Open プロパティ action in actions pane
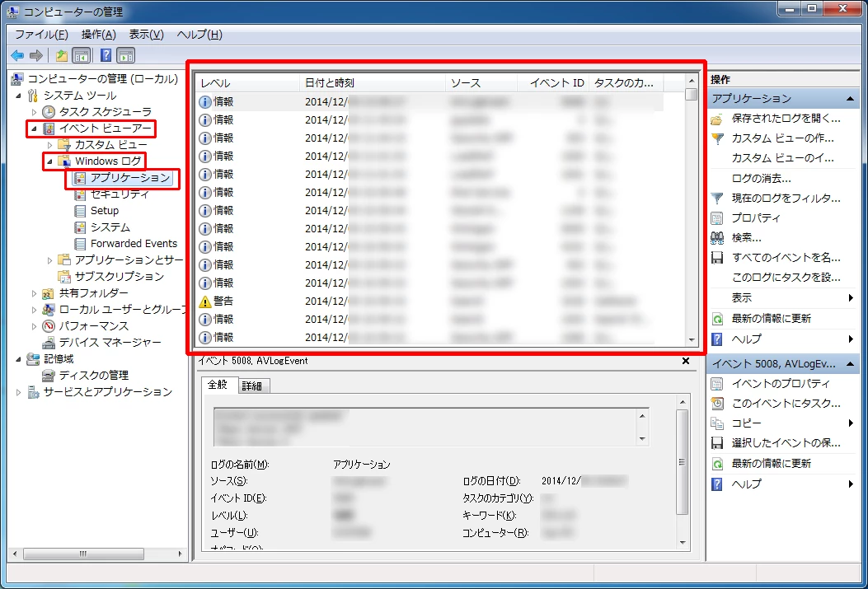The image size is (868, 589). point(756,218)
